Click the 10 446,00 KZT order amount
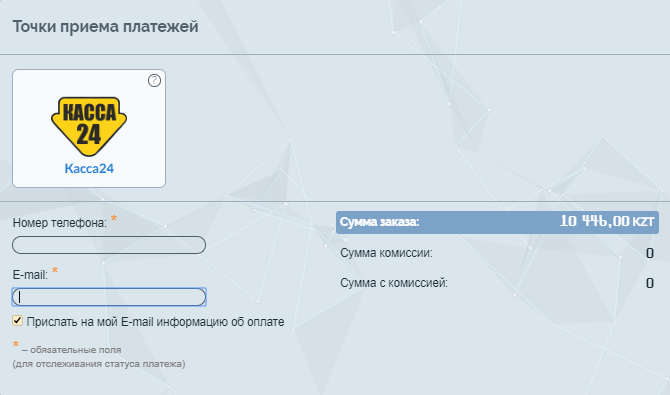The height and width of the screenshot is (395, 670). (x=607, y=221)
